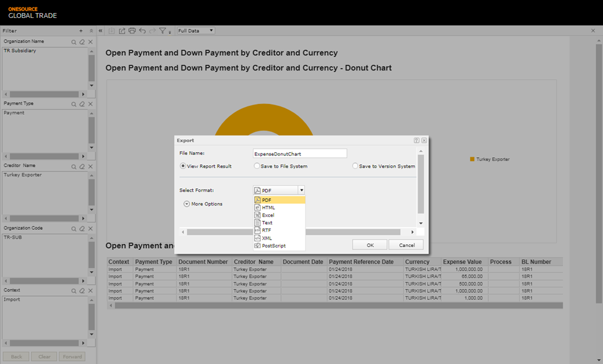Hide the filter sidebar with the double-left arrow
The height and width of the screenshot is (364, 603).
click(100, 31)
